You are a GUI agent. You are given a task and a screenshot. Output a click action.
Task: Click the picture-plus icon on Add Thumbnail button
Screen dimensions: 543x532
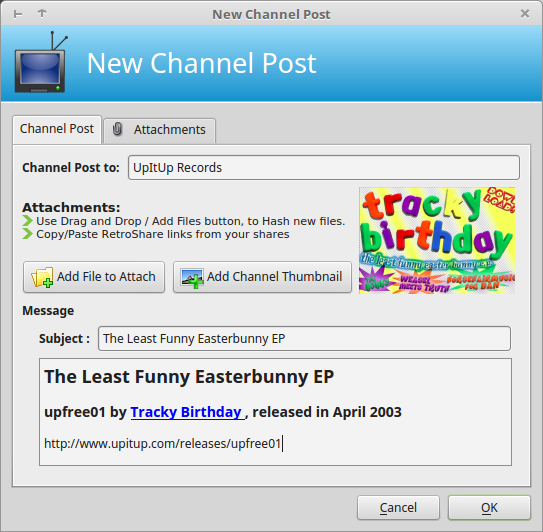coord(192,277)
